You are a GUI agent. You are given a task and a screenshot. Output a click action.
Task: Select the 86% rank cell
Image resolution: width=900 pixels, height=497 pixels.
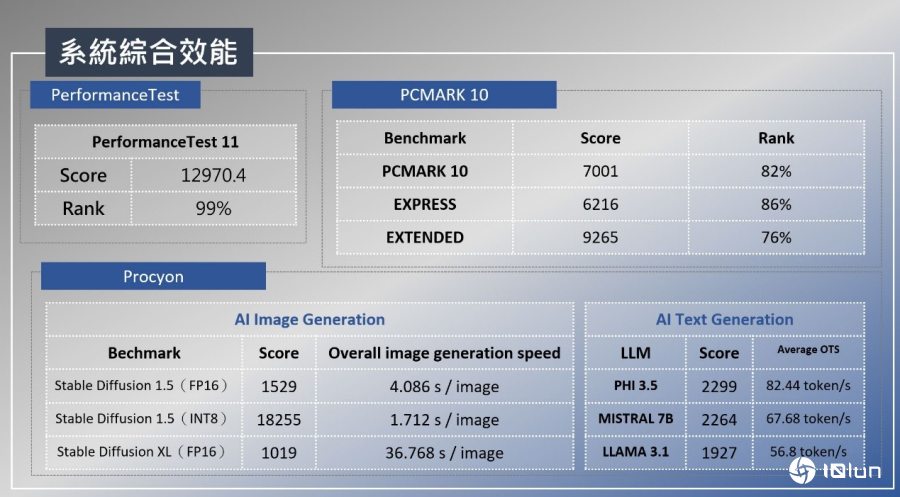(x=775, y=204)
